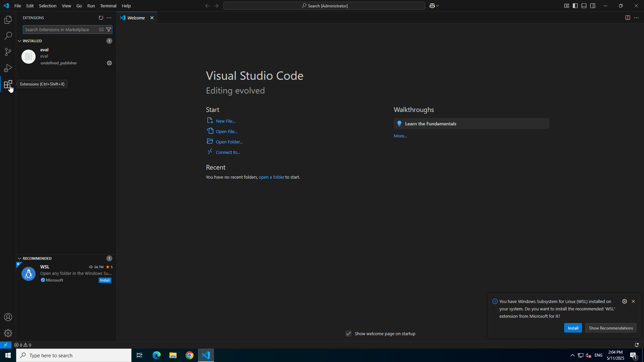Click Install in the WSL notification
This screenshot has height=362, width=644.
[573, 328]
